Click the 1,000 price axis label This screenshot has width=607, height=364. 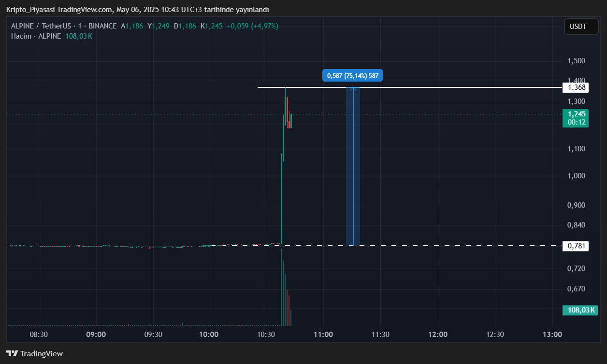point(576,176)
